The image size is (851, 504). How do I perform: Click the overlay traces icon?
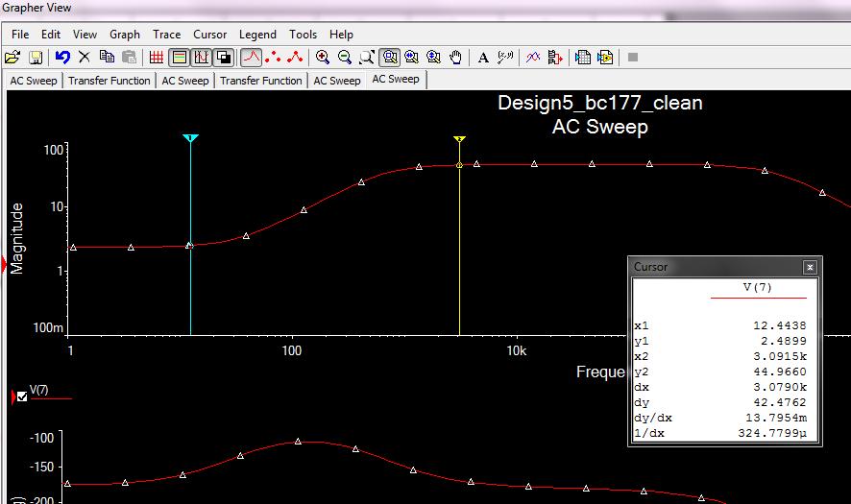tap(533, 57)
